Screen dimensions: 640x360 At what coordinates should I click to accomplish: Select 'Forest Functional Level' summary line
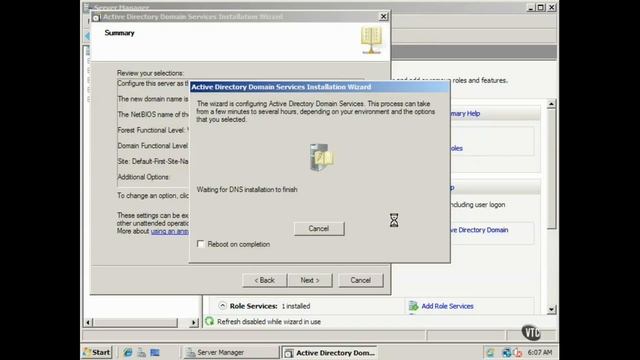153,130
